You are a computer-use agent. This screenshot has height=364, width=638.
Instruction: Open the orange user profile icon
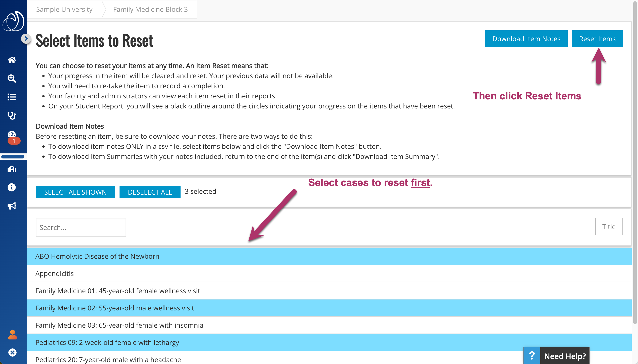12,335
